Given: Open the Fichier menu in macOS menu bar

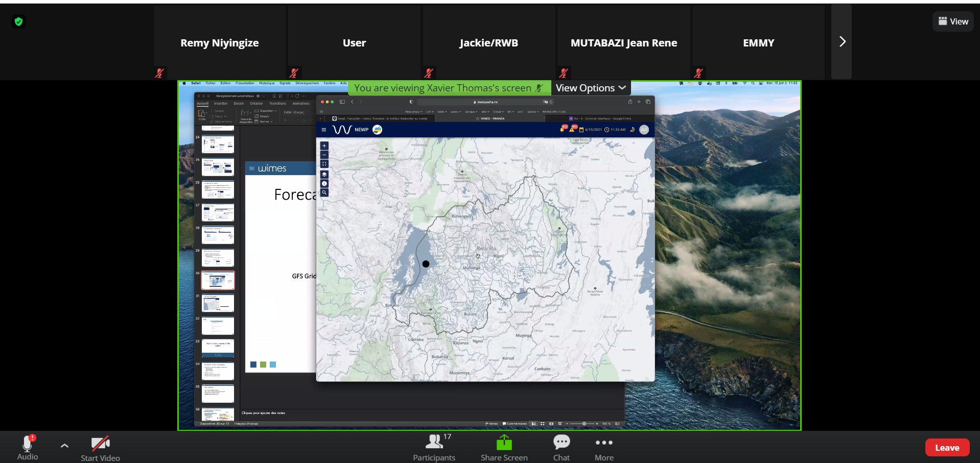Looking at the screenshot, I should 211,83.
